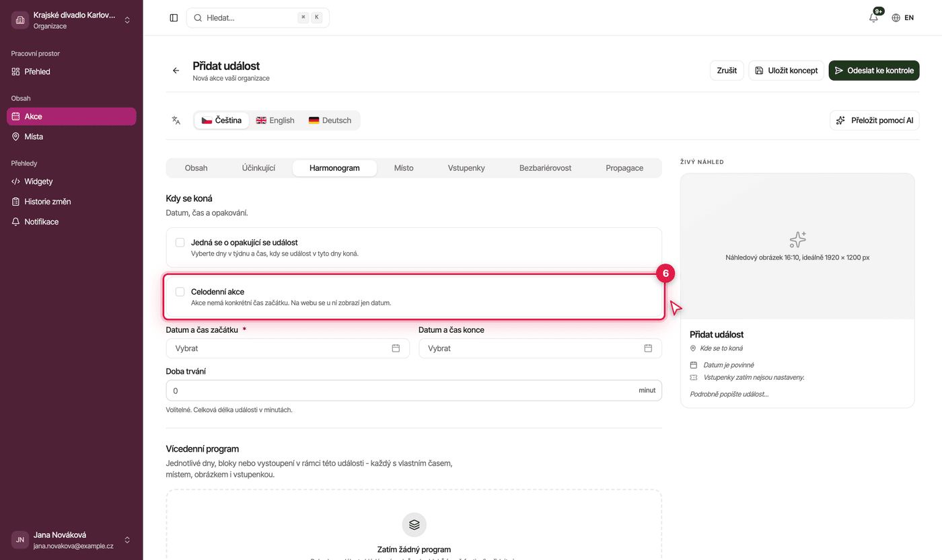Click the translate languages icon
This screenshot has width=942, height=560.
click(176, 120)
